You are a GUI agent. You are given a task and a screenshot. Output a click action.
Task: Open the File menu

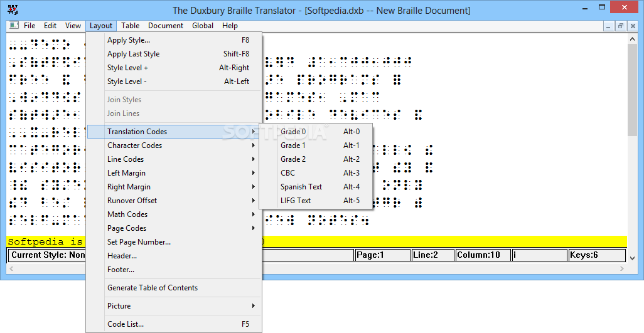pos(30,26)
